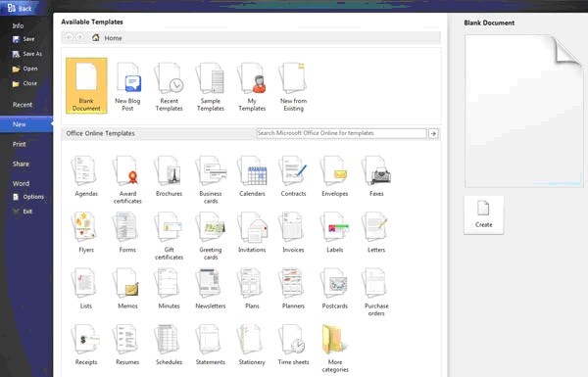This screenshot has width=588, height=377.
Task: Click the search go arrow button
Action: coord(433,133)
